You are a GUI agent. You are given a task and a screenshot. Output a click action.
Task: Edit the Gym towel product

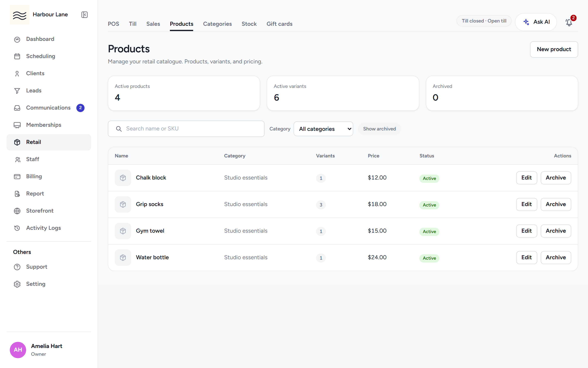527,231
